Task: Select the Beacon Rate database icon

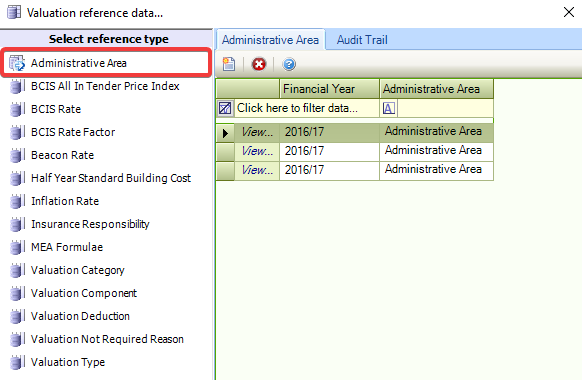Action: click(x=17, y=155)
